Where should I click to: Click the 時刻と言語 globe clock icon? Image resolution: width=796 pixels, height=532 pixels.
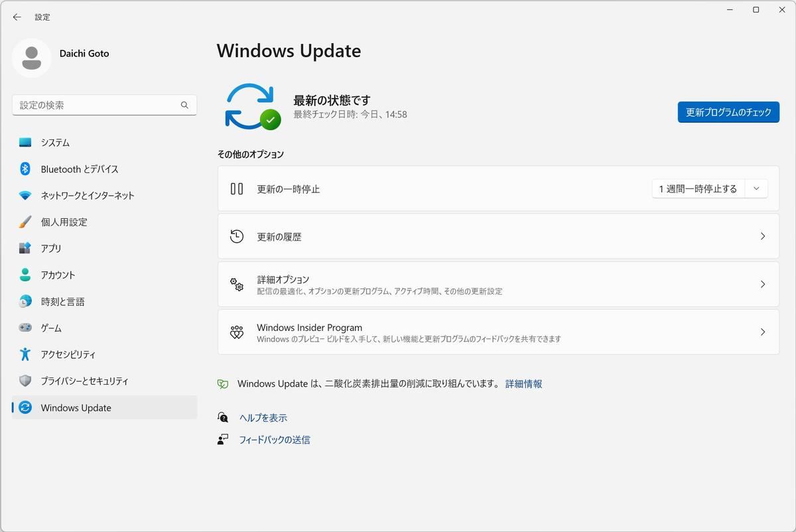(25, 301)
